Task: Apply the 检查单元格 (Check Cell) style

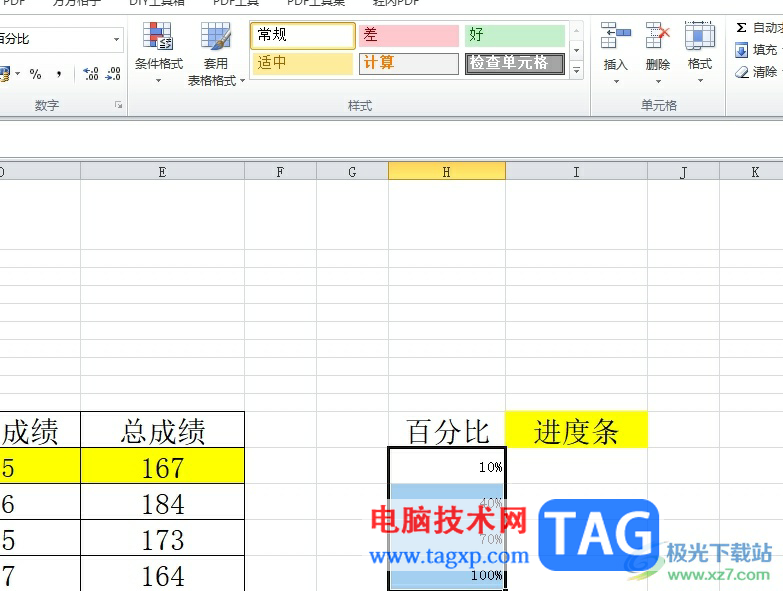Action: (515, 63)
